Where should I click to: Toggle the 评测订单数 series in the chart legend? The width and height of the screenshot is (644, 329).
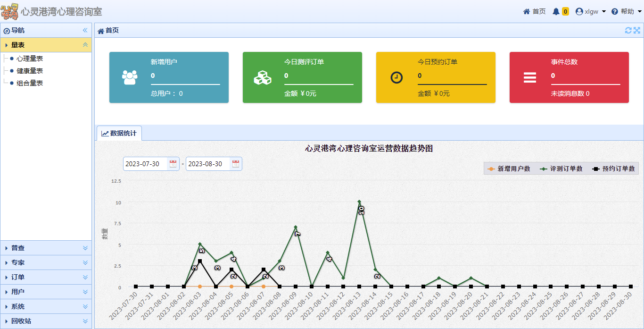click(x=561, y=169)
